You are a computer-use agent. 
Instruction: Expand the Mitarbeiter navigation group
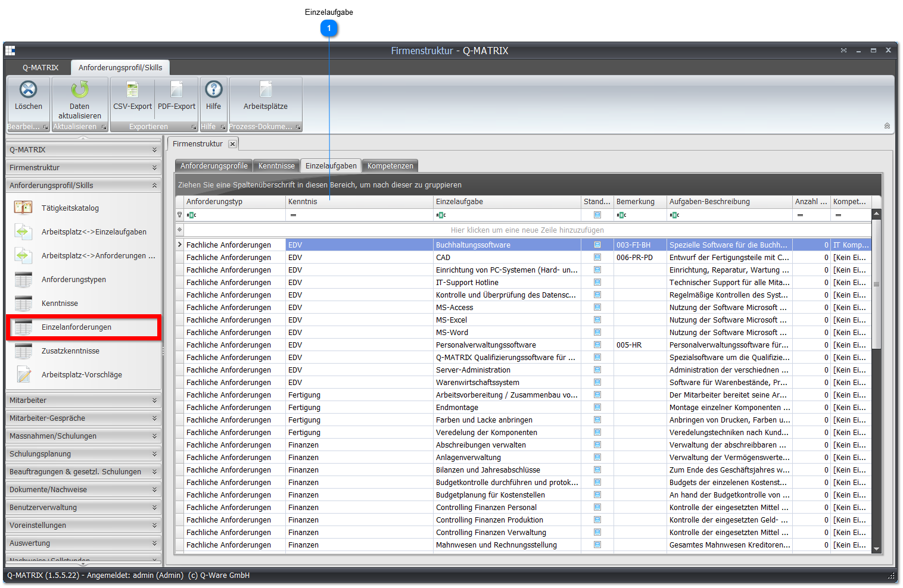pyautogui.click(x=83, y=400)
